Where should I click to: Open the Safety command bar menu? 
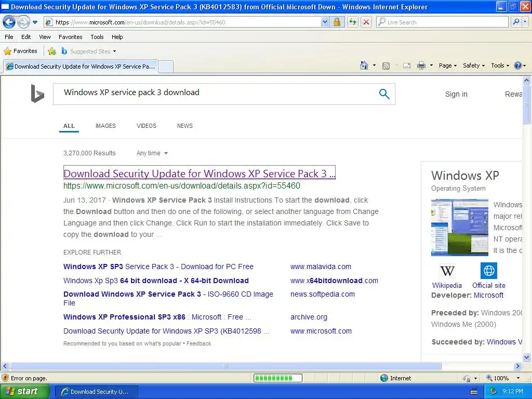[474, 65]
